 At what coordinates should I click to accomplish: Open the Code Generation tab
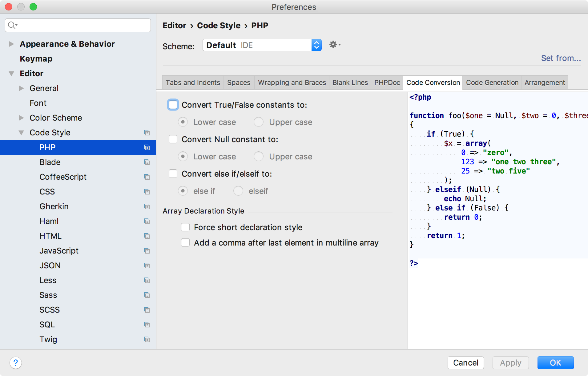tap(491, 82)
